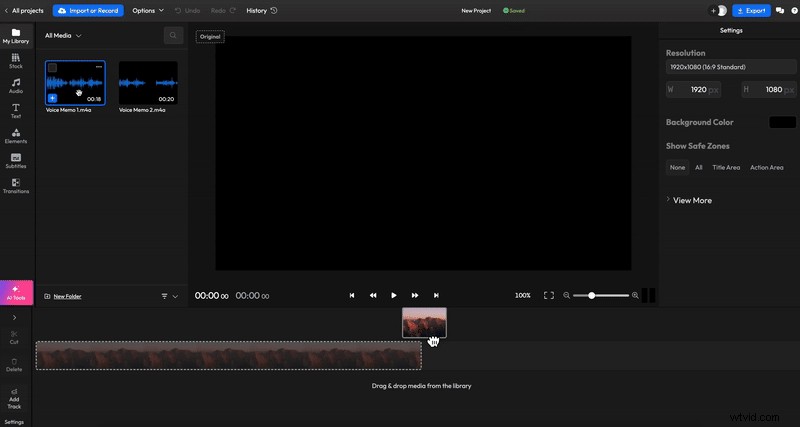Open My Library sidebar panel
The height and width of the screenshot is (427, 800).
[16, 36]
